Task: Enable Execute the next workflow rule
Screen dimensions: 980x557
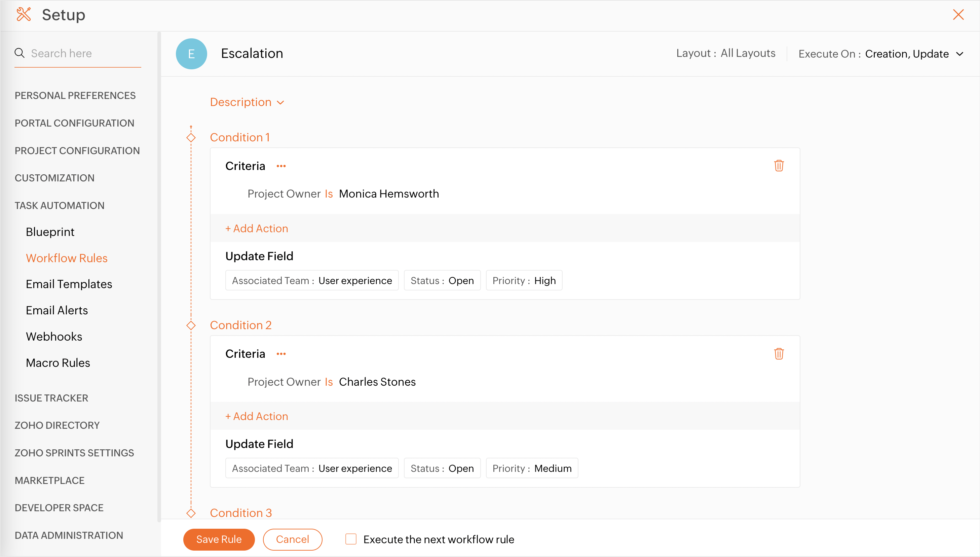Action: pyautogui.click(x=350, y=539)
